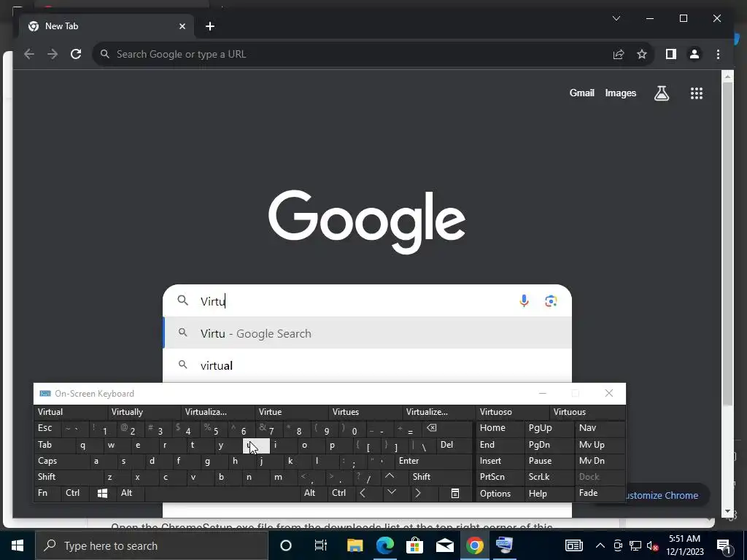Close the New Tab tab
Viewport: 747px width, 560px height.
[182, 27]
